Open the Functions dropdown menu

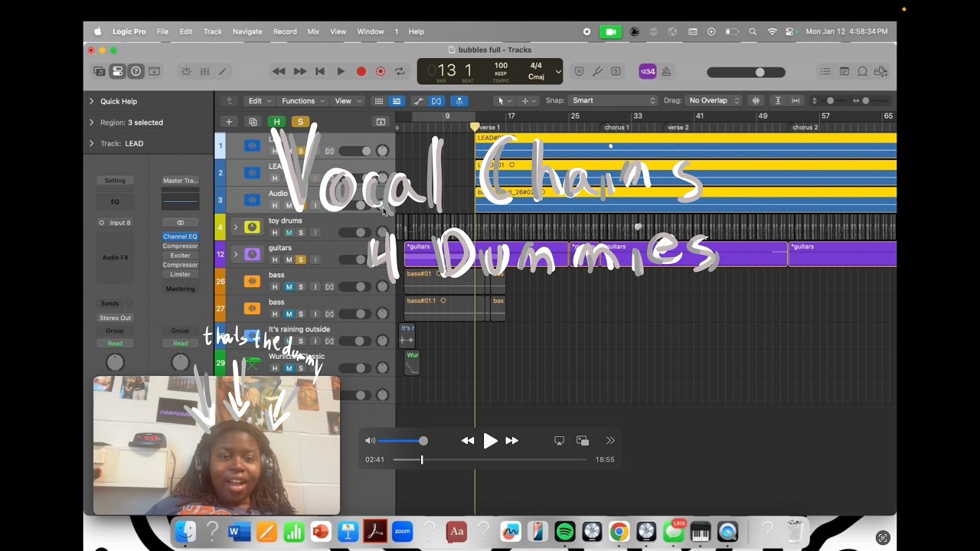tap(302, 101)
